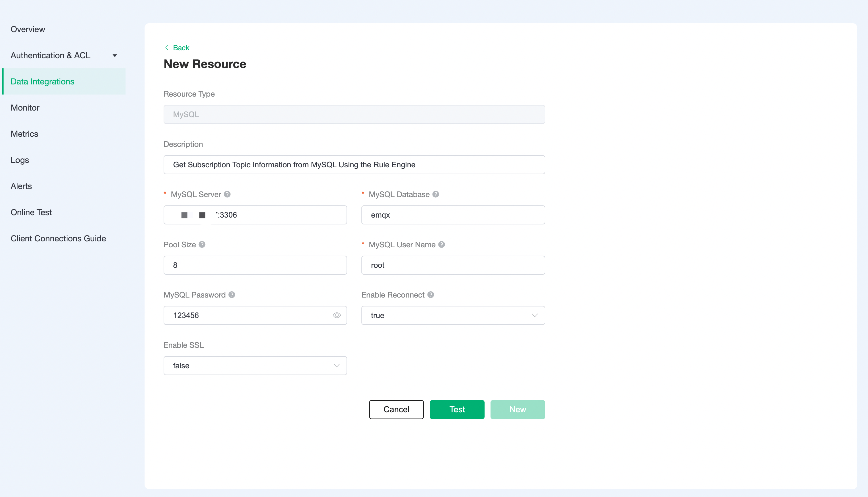
Task: Click the MySQL Server help icon
Action: 227,194
